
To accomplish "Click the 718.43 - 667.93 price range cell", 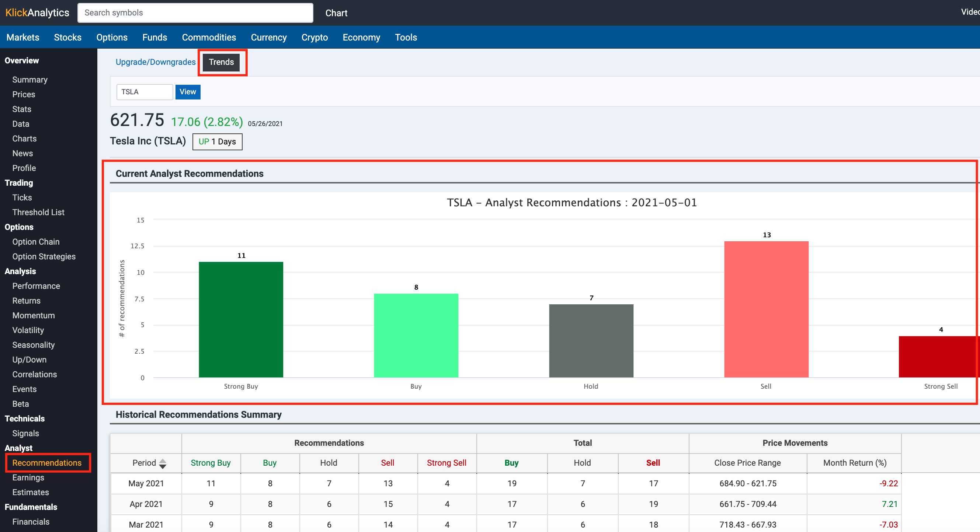I will tap(748, 524).
